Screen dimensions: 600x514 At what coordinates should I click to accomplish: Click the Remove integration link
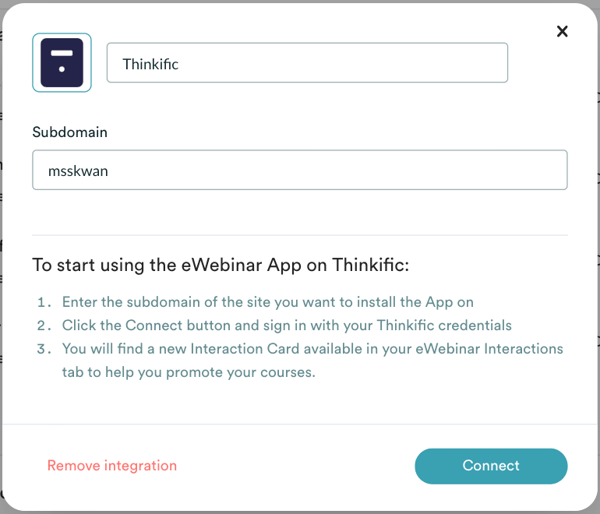click(112, 465)
